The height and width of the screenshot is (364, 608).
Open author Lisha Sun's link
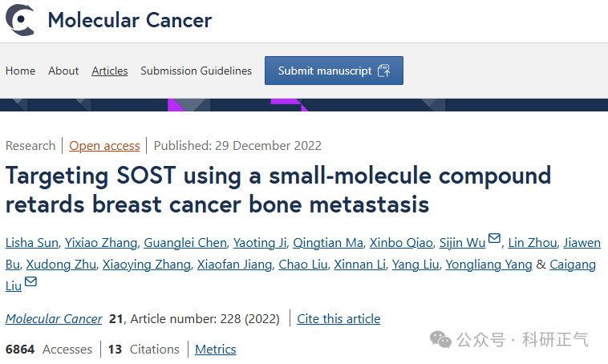[32, 243]
